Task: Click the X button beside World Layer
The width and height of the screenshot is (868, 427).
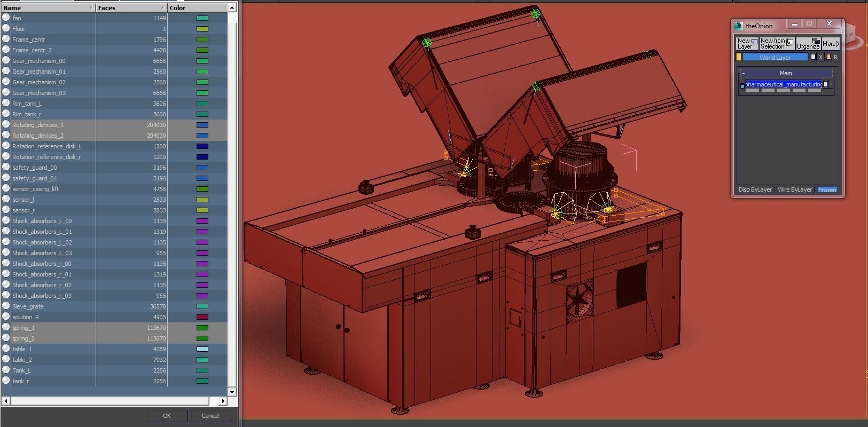Action: point(820,57)
